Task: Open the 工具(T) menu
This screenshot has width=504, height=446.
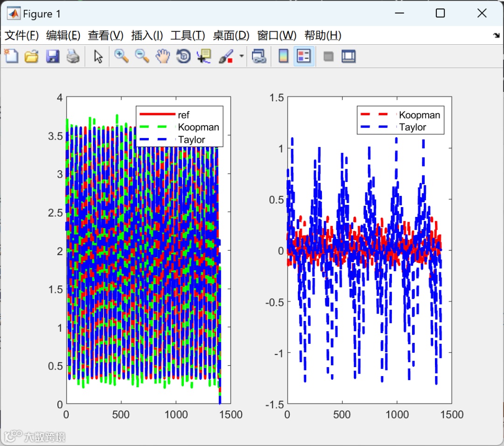Action: click(188, 35)
